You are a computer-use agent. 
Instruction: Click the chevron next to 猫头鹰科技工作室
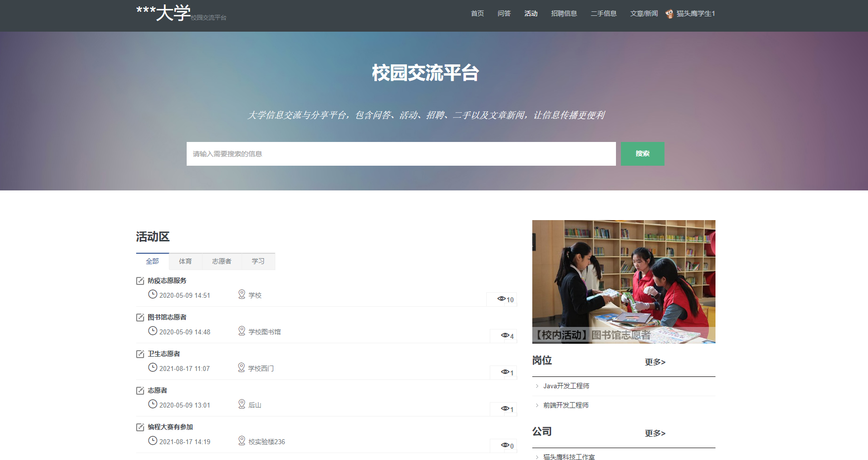[x=538, y=457]
